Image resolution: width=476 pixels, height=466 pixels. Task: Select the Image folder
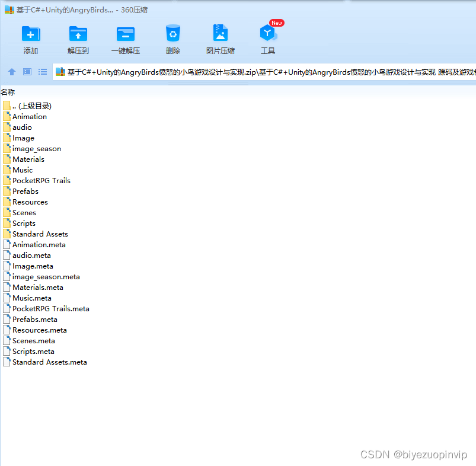(x=18, y=138)
